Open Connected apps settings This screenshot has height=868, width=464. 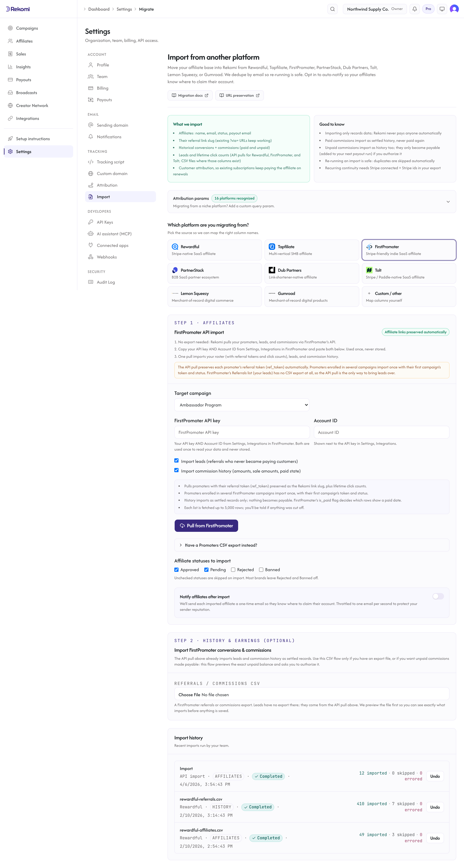point(120,245)
